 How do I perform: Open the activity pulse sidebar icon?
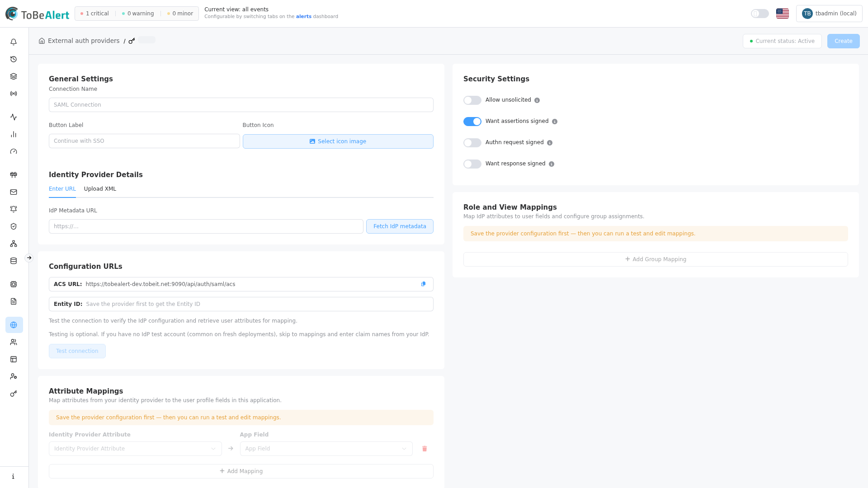click(x=14, y=117)
